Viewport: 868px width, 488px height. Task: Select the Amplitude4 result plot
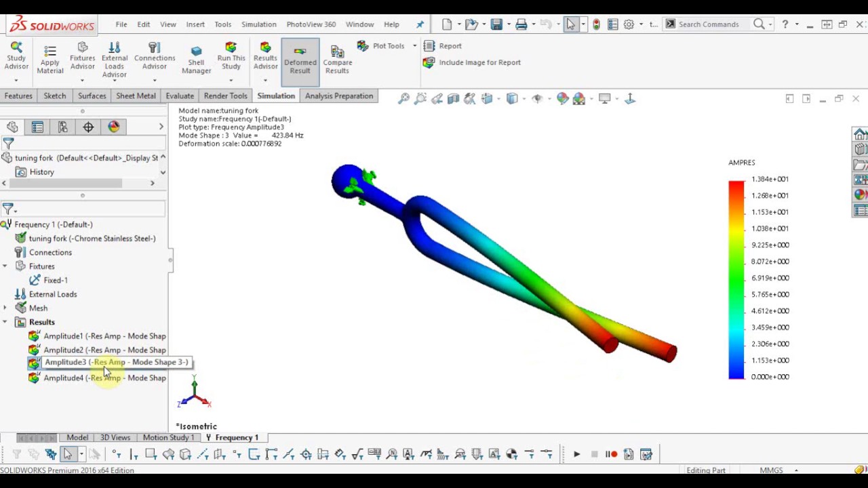(97, 378)
